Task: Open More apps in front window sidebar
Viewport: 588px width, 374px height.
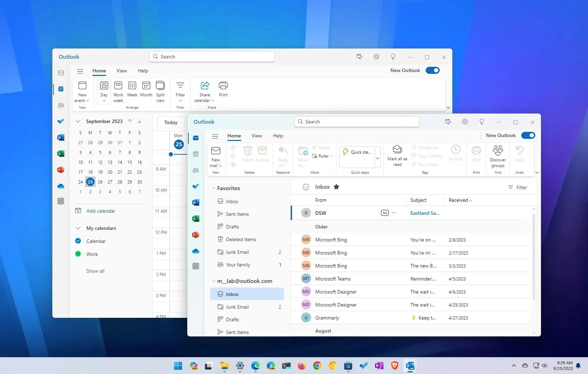Action: [x=196, y=266]
